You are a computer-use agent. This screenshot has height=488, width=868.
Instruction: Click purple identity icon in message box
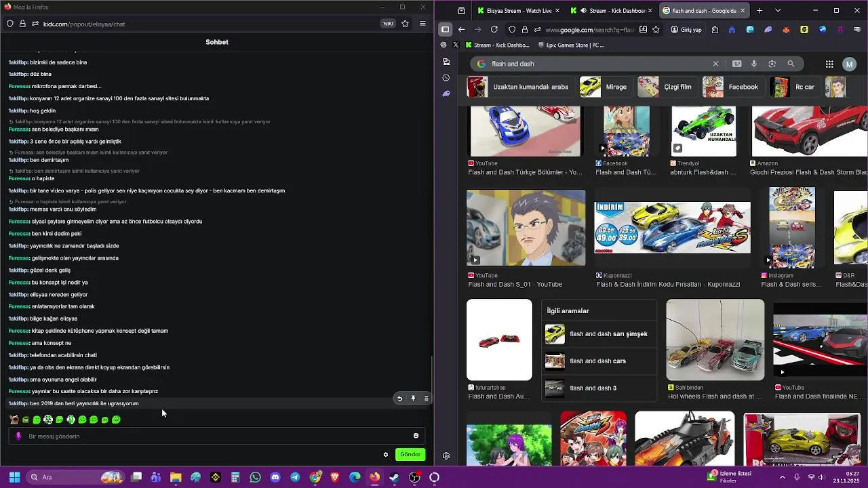[18, 436]
